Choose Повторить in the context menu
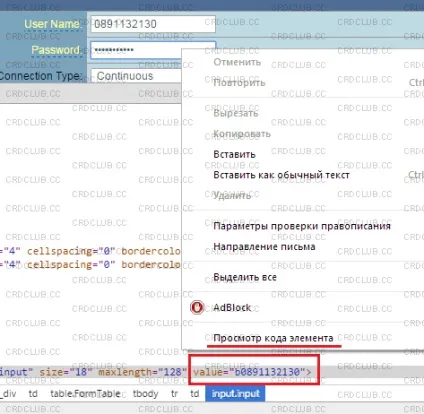The width and height of the screenshot is (424, 414). [x=239, y=83]
